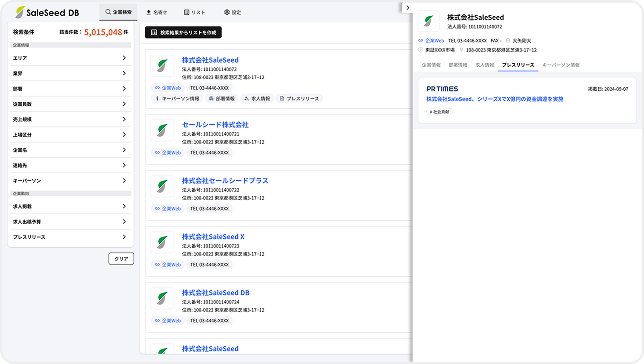Screen dimensions: 644x364
Task: Open the 企業Web link icon on the SaleSeed X card
Action: pos(157,265)
